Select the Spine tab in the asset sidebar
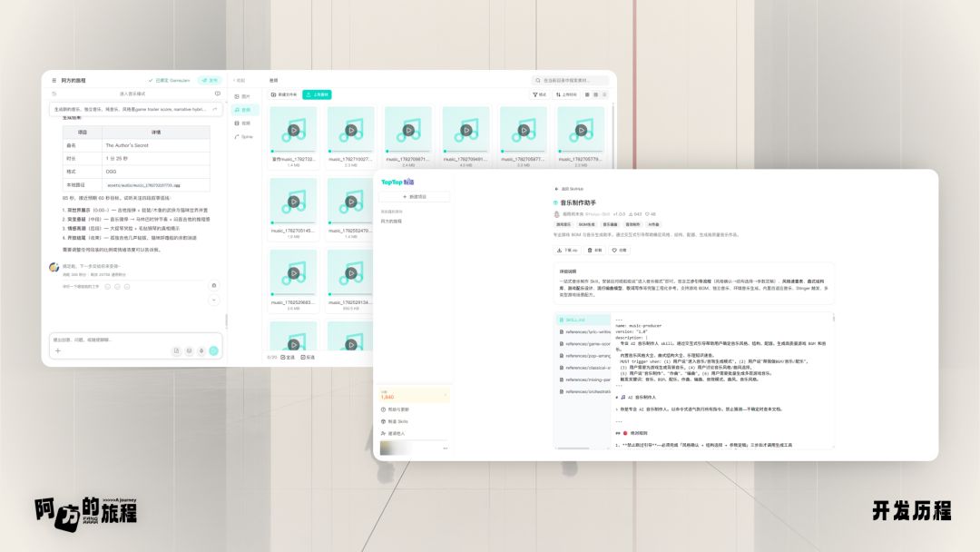Viewport: 980px width, 552px height. coord(244,137)
